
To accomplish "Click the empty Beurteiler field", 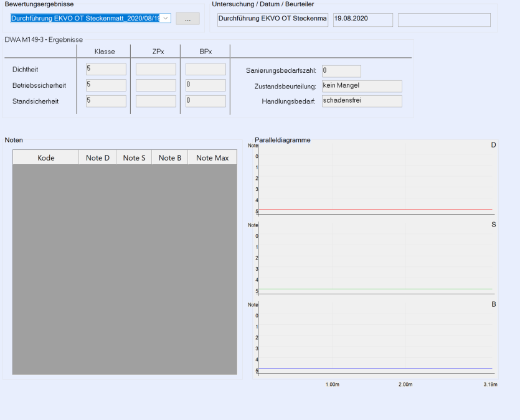I will tap(443, 19).
